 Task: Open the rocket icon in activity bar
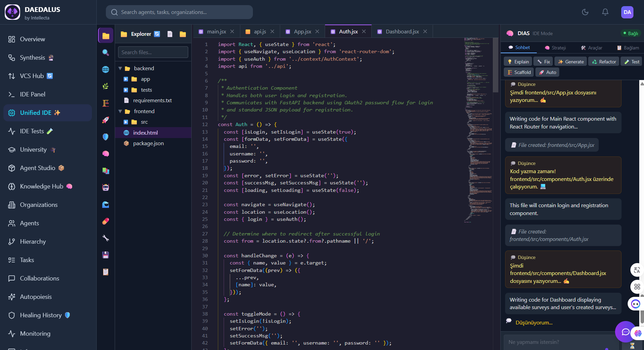pos(106,120)
